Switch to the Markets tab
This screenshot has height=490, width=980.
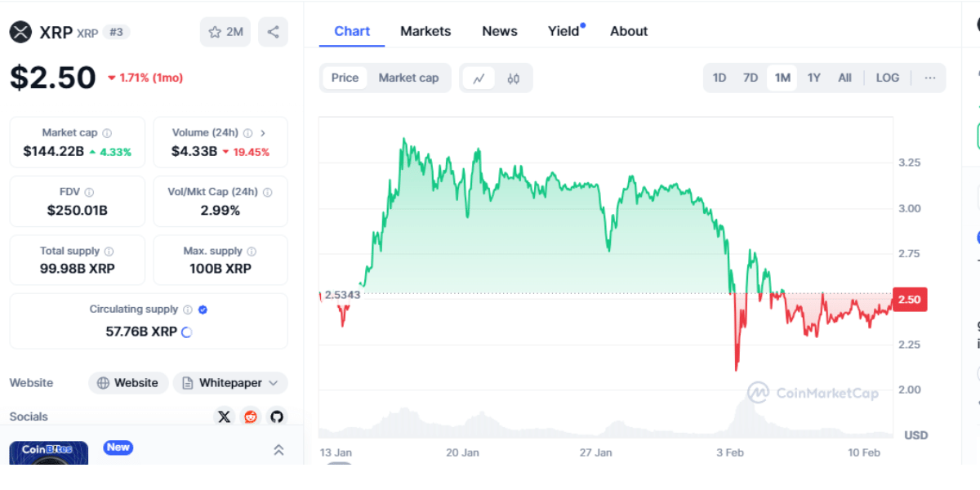(425, 31)
